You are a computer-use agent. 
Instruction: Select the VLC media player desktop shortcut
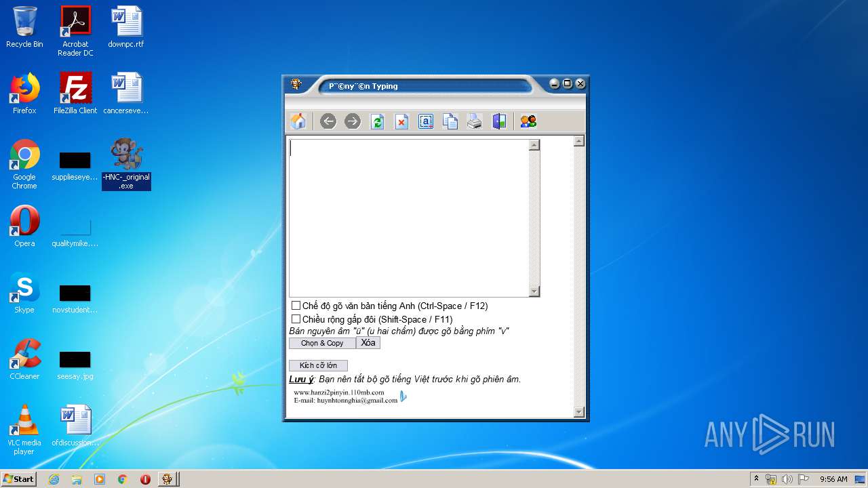click(24, 430)
